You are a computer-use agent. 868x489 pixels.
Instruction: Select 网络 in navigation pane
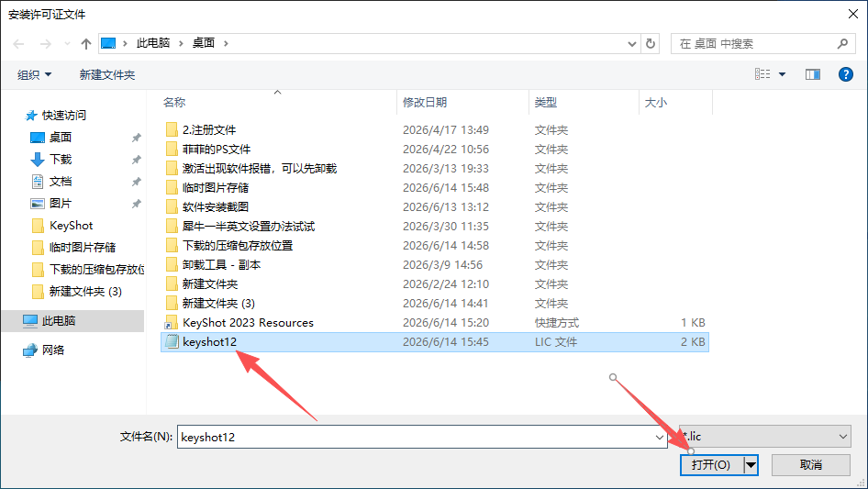[52, 350]
